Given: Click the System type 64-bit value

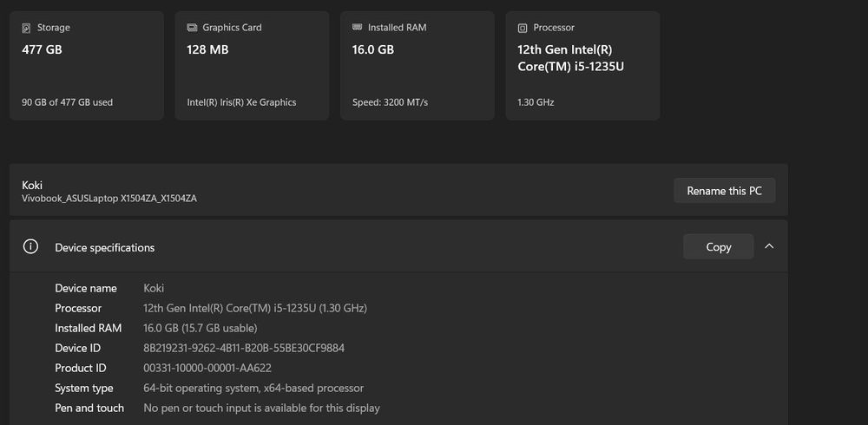Looking at the screenshot, I should [x=253, y=388].
